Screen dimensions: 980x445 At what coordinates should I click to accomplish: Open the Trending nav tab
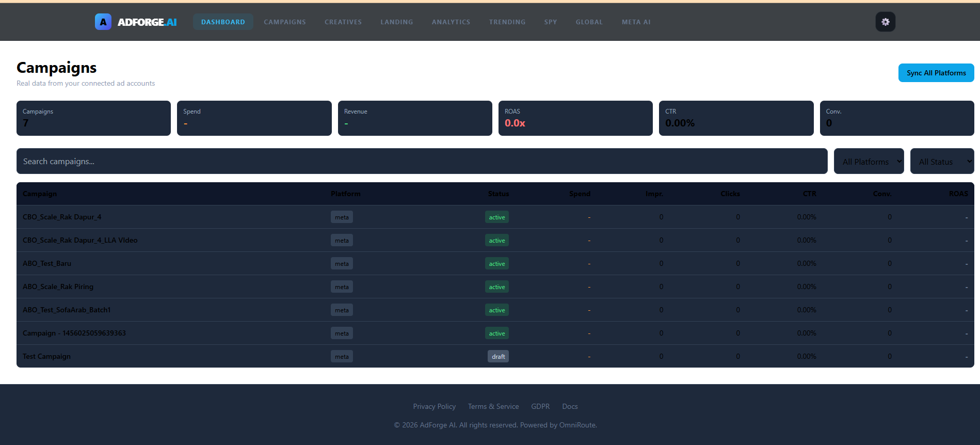pyautogui.click(x=507, y=22)
